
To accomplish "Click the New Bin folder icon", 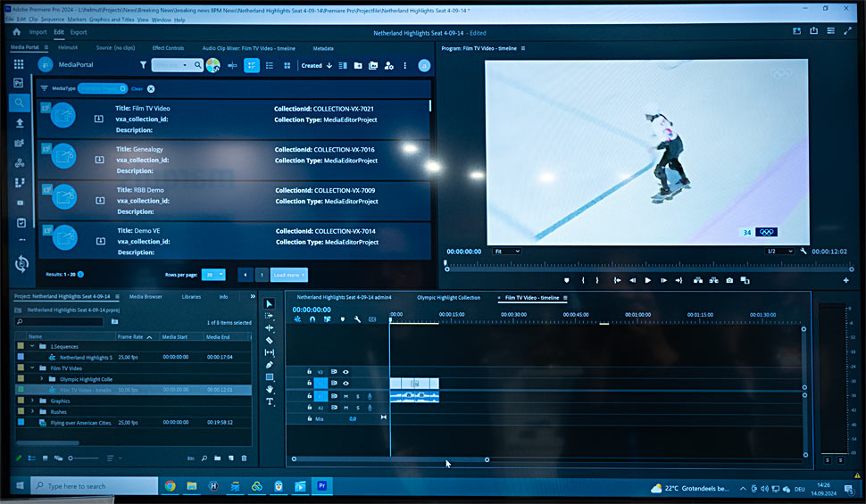I will [x=218, y=459].
